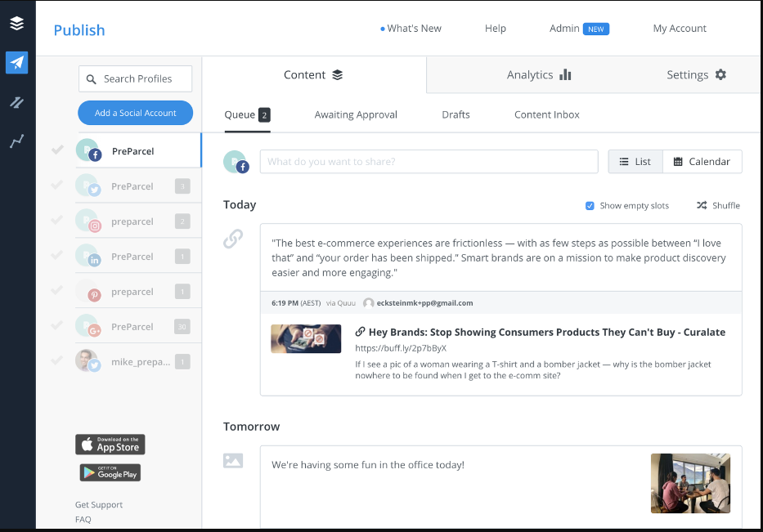Click the PreParcel Google Plus profile avatar
Viewport: 763px width, 532px height.
[x=88, y=326]
